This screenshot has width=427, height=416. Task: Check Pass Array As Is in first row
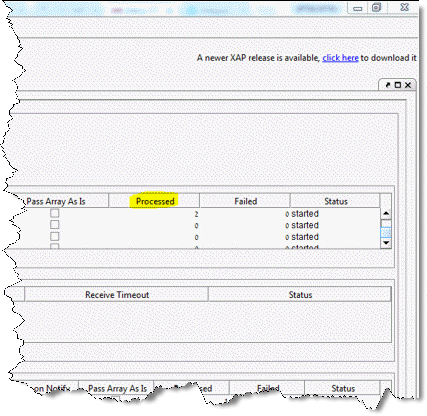(x=55, y=213)
